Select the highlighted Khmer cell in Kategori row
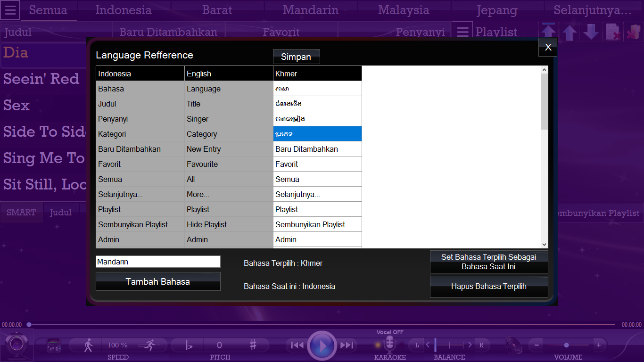Viewport: 644px width, 362px height. 317,134
